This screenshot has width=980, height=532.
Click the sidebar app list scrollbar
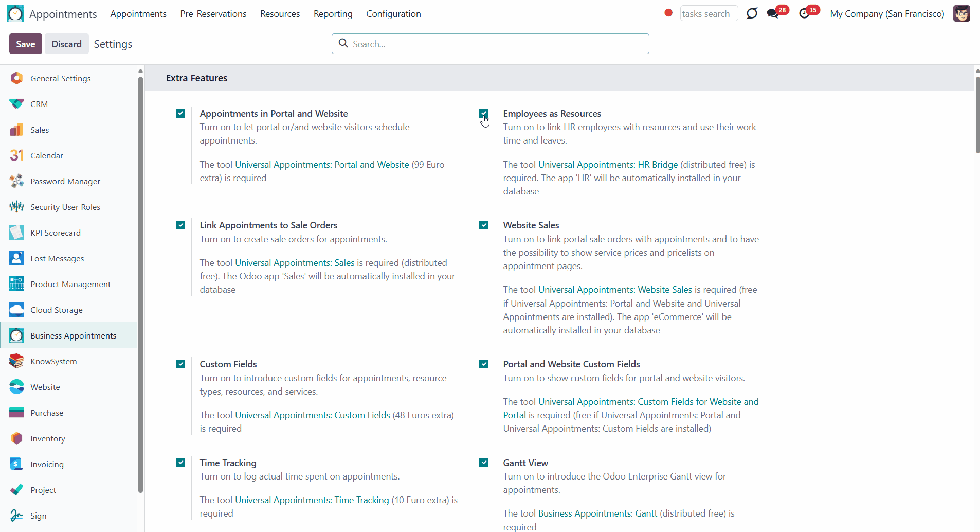click(140, 285)
